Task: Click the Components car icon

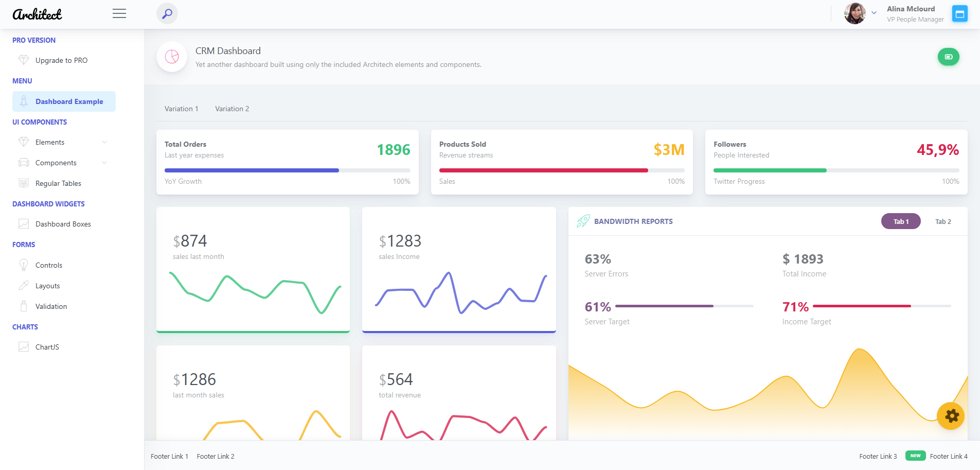Action: point(24,163)
